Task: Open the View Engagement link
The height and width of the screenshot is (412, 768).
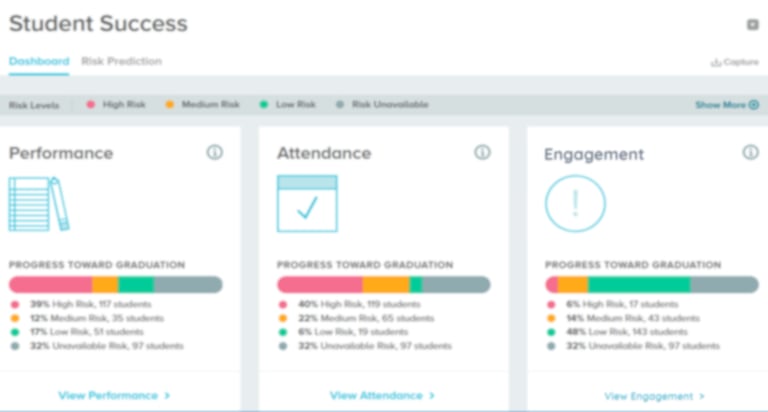Action: click(x=654, y=396)
